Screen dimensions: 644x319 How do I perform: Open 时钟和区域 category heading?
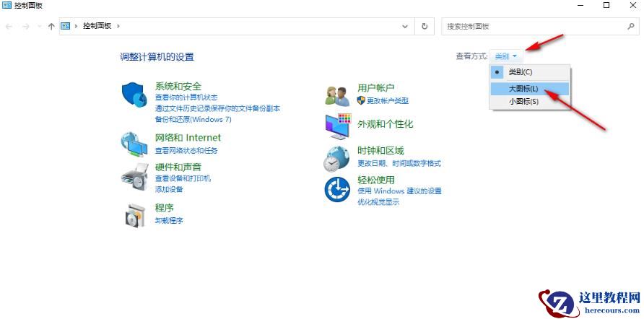coord(380,150)
